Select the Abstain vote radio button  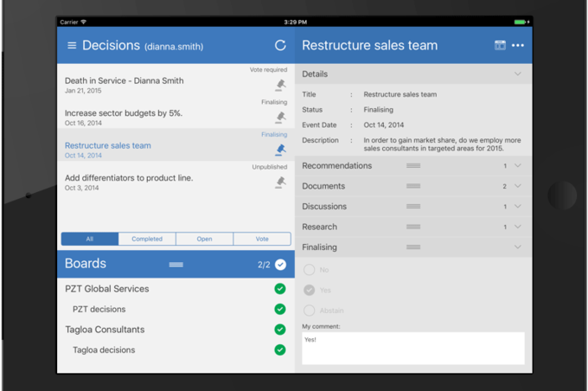coord(309,311)
